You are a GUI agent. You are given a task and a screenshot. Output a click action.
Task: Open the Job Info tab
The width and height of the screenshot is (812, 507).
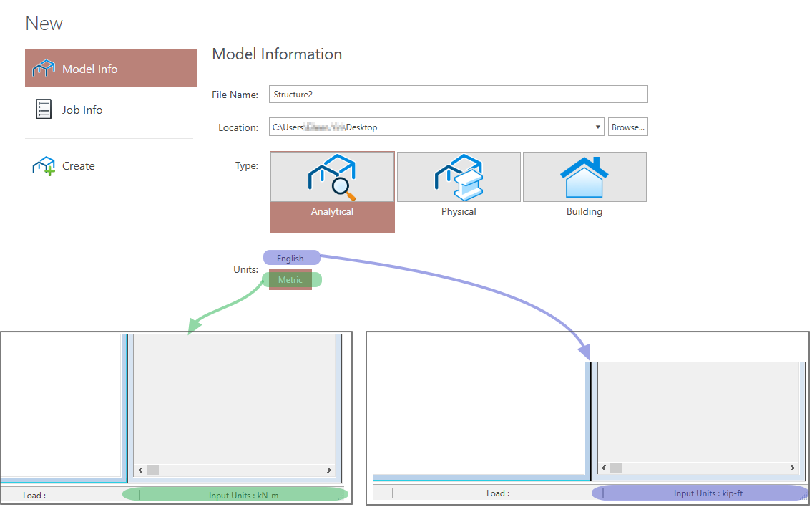[x=82, y=110]
